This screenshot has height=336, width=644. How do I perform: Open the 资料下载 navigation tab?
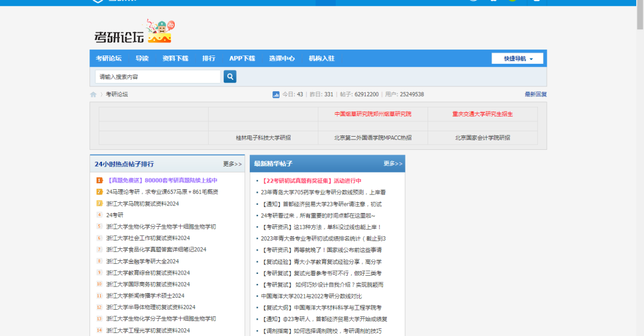175,58
